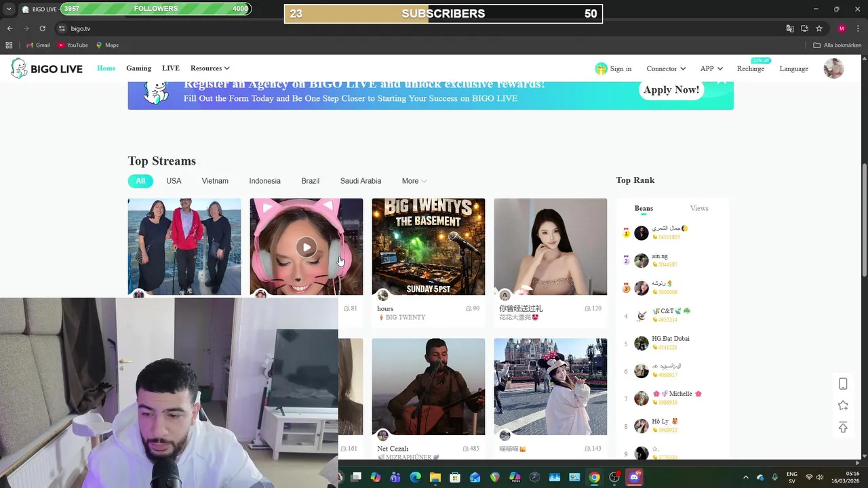Open Microsoft Edge from the taskbar

[x=415, y=477]
